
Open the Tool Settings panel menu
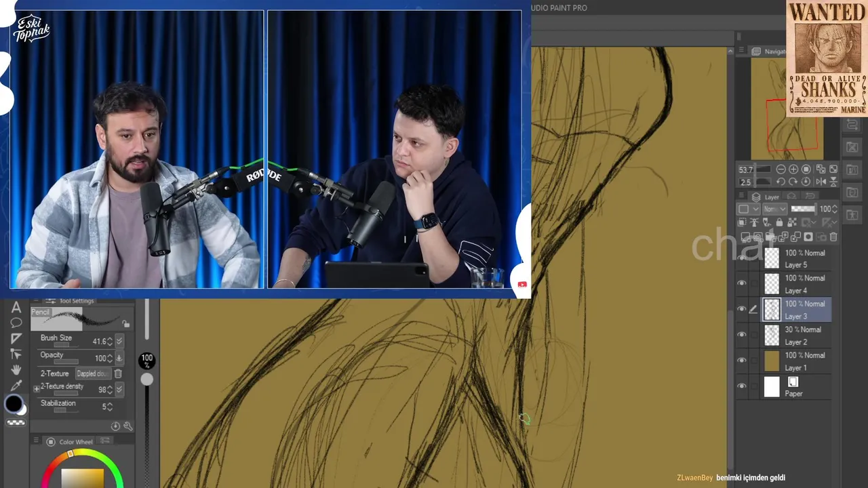(x=35, y=300)
